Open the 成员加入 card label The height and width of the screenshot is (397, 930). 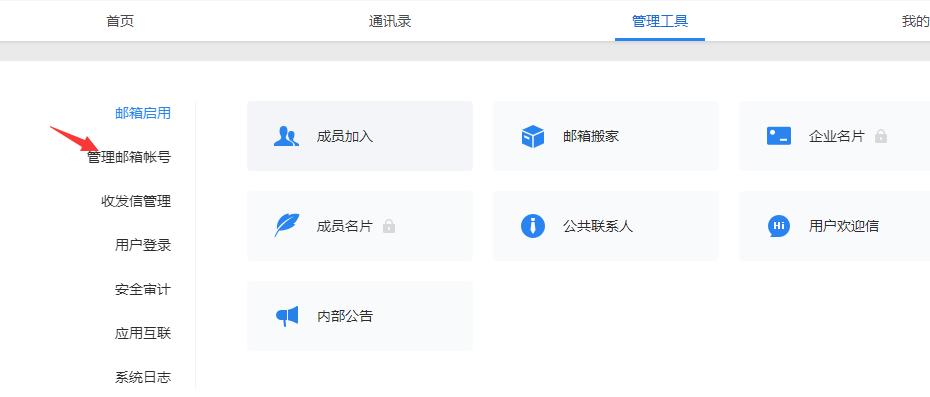pyautogui.click(x=345, y=136)
